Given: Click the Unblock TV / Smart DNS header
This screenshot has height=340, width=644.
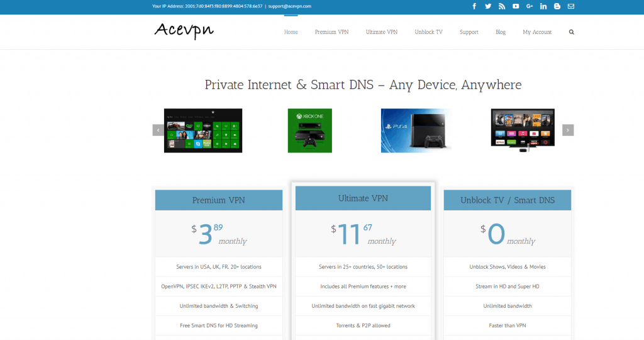Looking at the screenshot, I should [x=508, y=200].
